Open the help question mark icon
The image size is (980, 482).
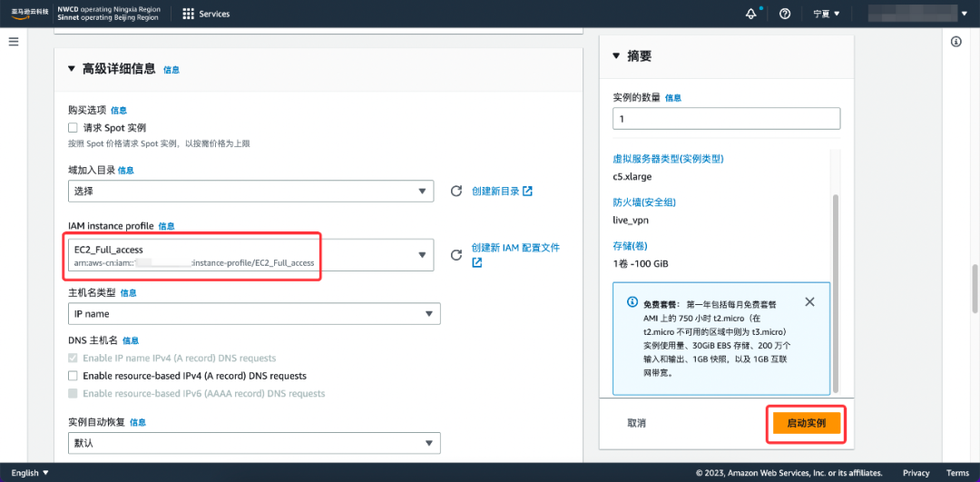coord(785,14)
